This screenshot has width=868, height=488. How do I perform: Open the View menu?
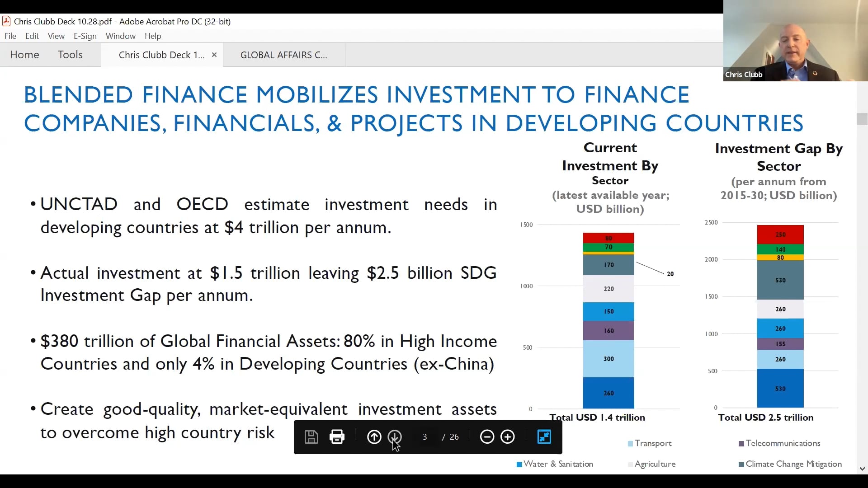[56, 36]
